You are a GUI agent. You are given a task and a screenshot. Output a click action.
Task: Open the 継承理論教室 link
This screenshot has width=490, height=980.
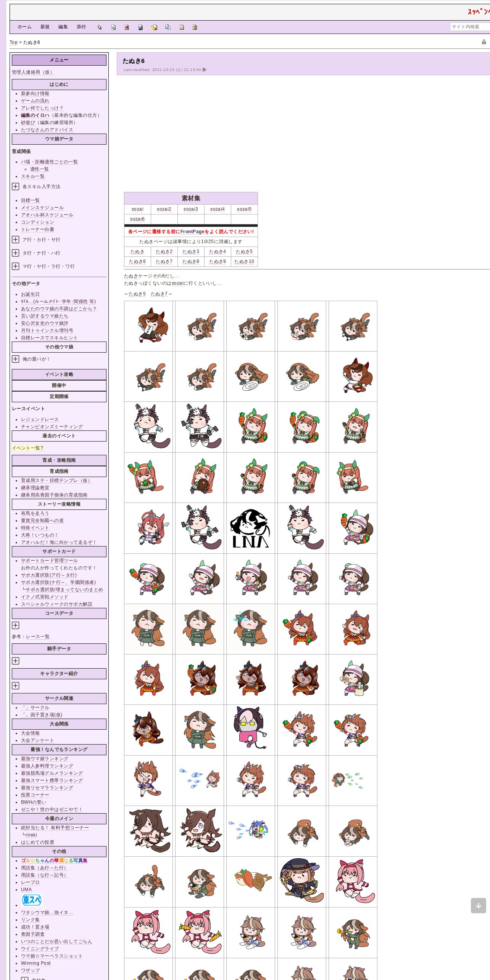pyautogui.click(x=35, y=488)
